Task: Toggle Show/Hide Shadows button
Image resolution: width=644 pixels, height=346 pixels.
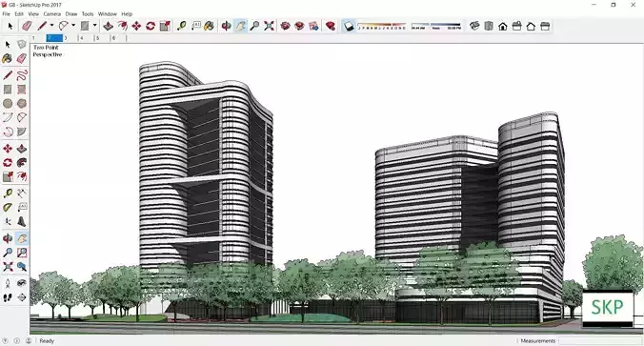Action: 349,27
